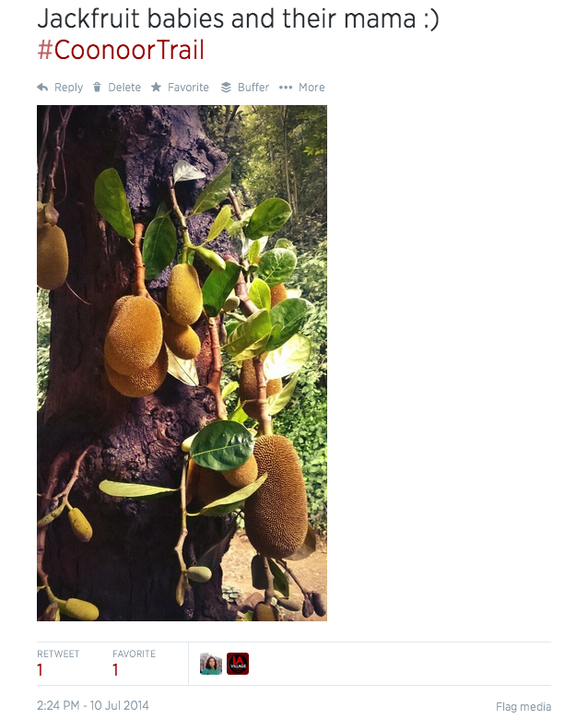The height and width of the screenshot is (719, 588).
Task: Open the 2:24 PM - 10 Jul 2014 timestamp
Action: coord(91,706)
